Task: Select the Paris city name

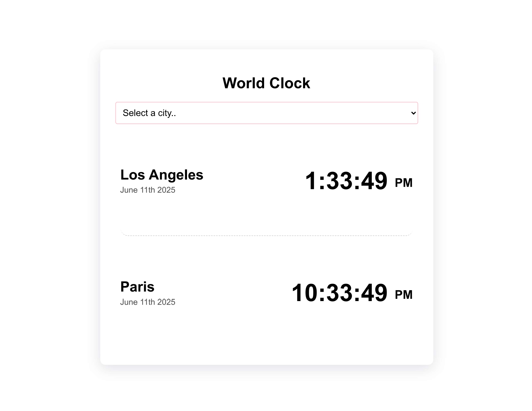Action: [x=137, y=287]
